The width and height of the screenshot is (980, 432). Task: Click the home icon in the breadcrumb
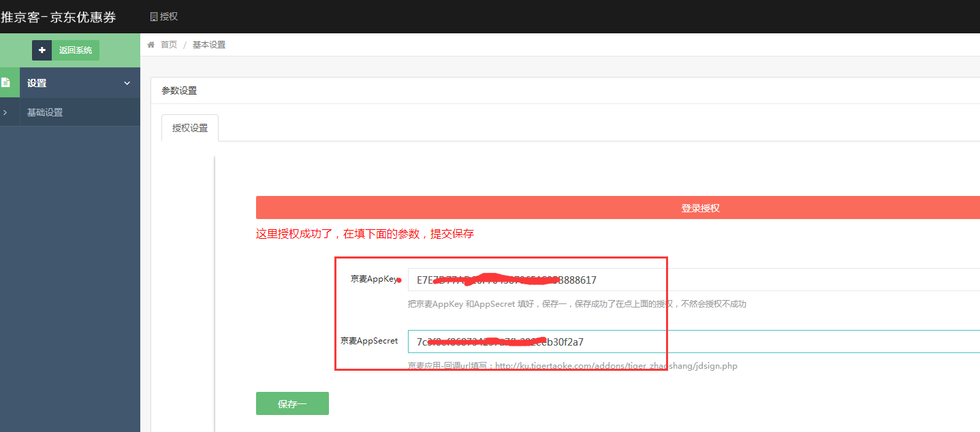[x=151, y=45]
